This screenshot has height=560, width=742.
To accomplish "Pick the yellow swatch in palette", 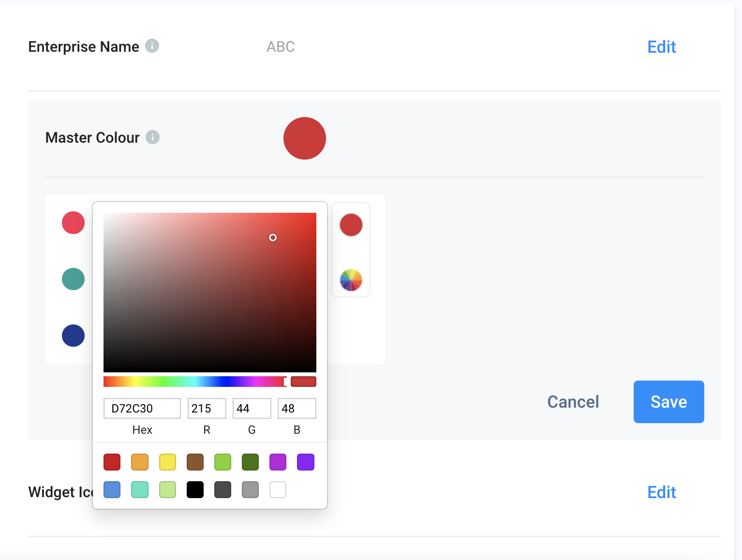I will coord(168,462).
